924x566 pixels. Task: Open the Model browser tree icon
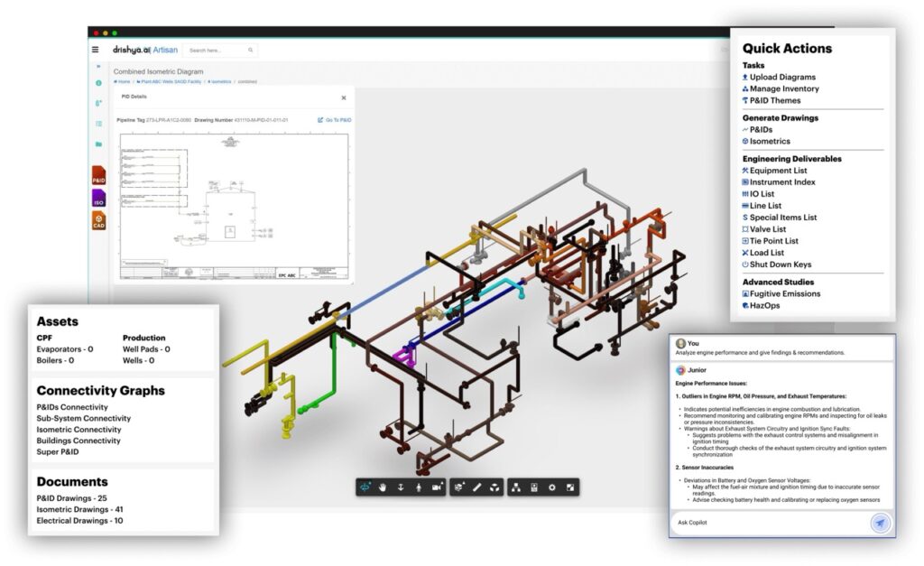tap(515, 487)
